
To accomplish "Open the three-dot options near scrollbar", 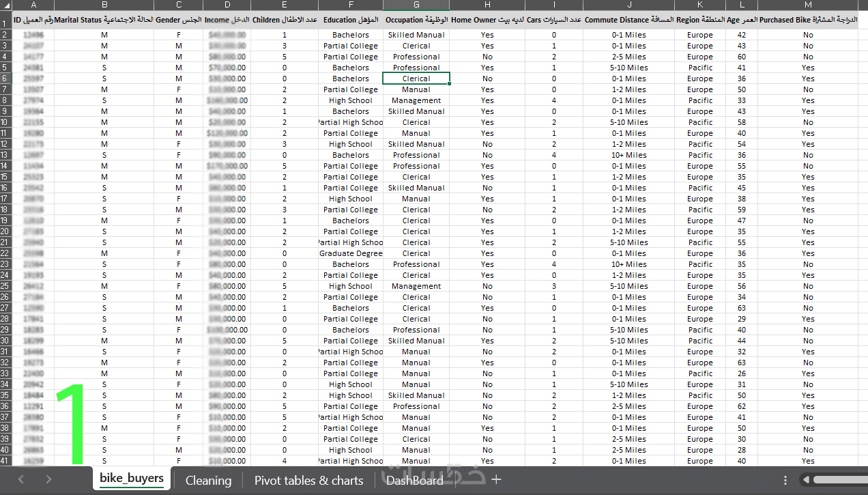I will click(x=785, y=480).
